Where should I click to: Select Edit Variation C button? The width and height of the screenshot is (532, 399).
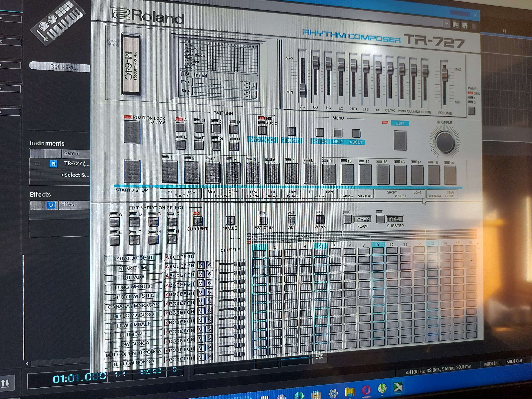153,221
